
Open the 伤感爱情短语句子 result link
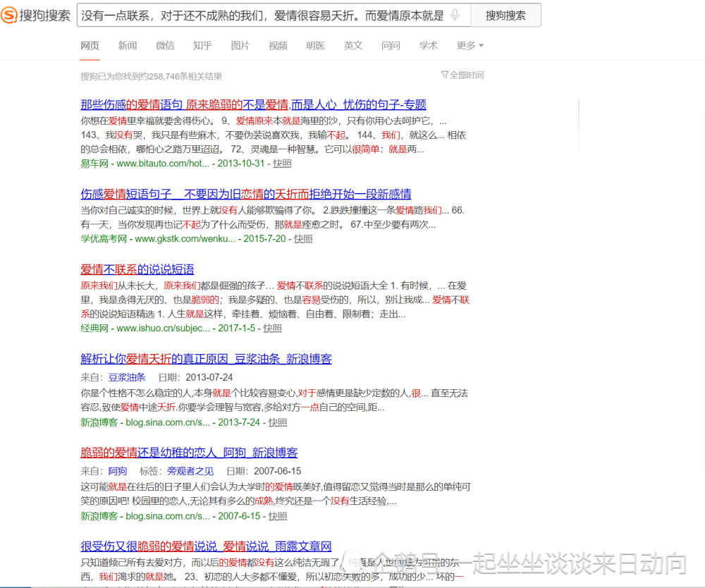pyautogui.click(x=245, y=194)
